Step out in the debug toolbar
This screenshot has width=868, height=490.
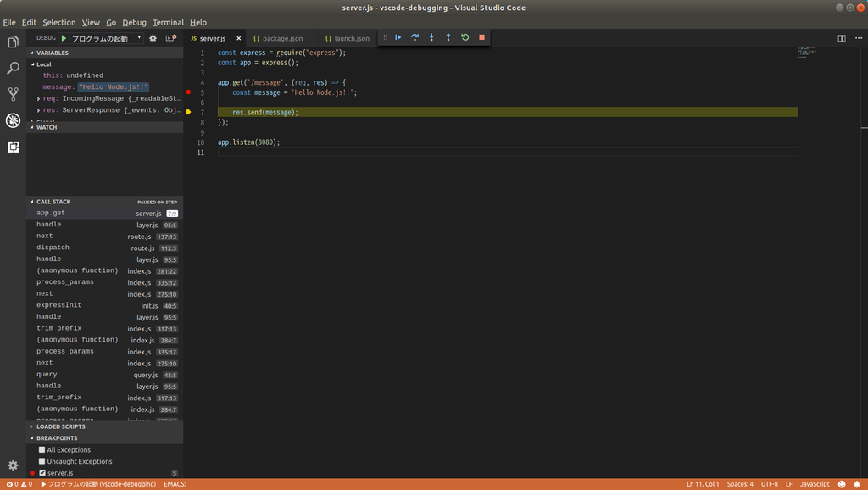448,37
